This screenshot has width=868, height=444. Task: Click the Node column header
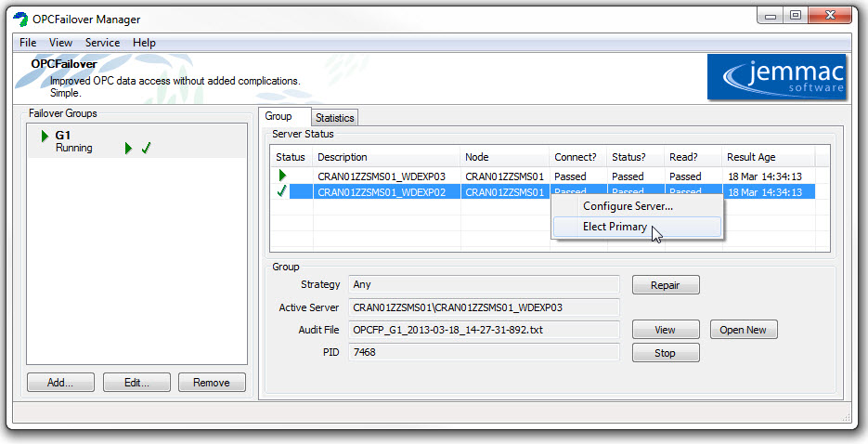click(x=505, y=157)
